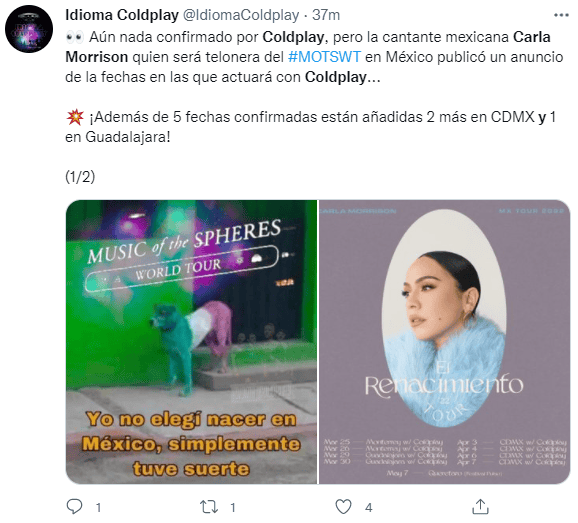Click the collision burst emoji
This screenshot has width=578, height=523.
click(75, 117)
